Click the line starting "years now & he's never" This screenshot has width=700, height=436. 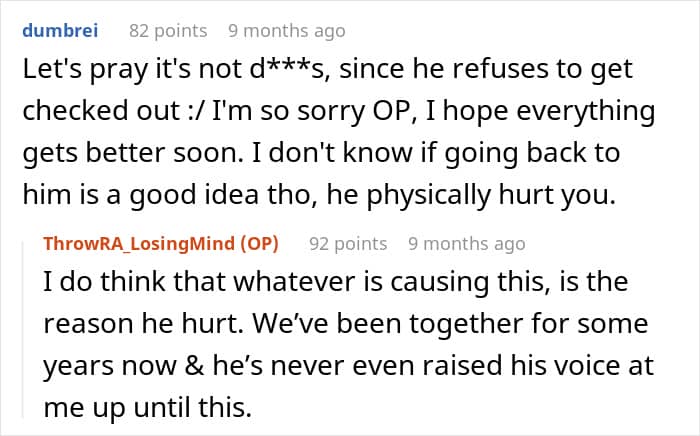[x=348, y=365]
